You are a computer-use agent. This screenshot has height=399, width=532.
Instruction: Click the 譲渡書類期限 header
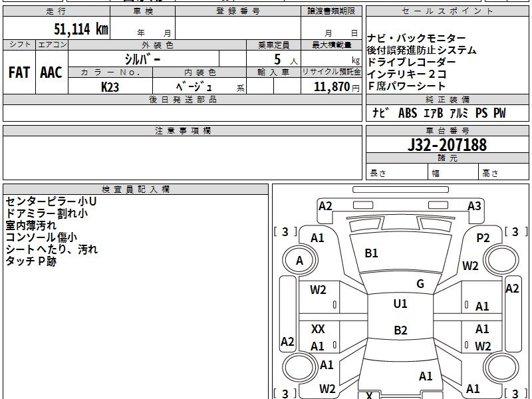[x=331, y=11]
